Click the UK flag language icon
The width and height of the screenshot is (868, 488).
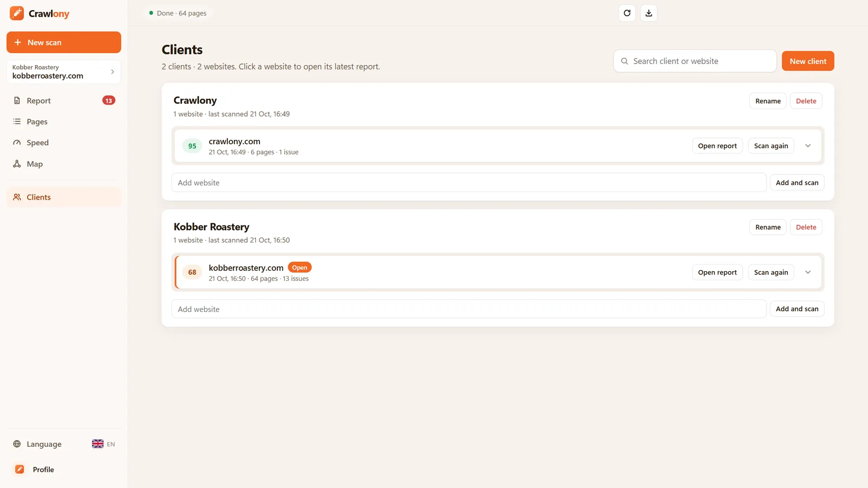[x=98, y=444]
